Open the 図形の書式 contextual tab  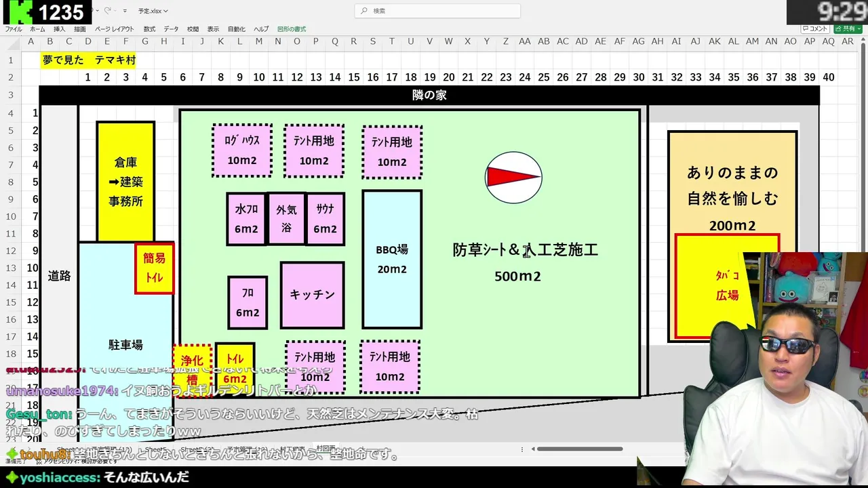coord(292,29)
